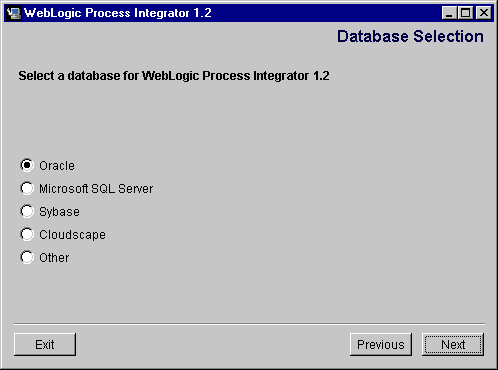Image resolution: width=498 pixels, height=370 pixels.
Task: Minimize the Process Integrator window
Action: coord(449,13)
